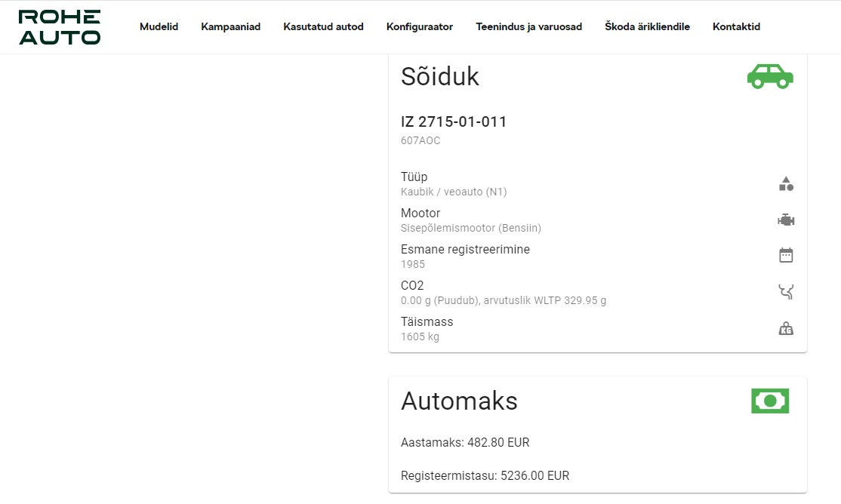Click the vehicle type shapes icon
The image size is (841, 504).
click(x=786, y=183)
